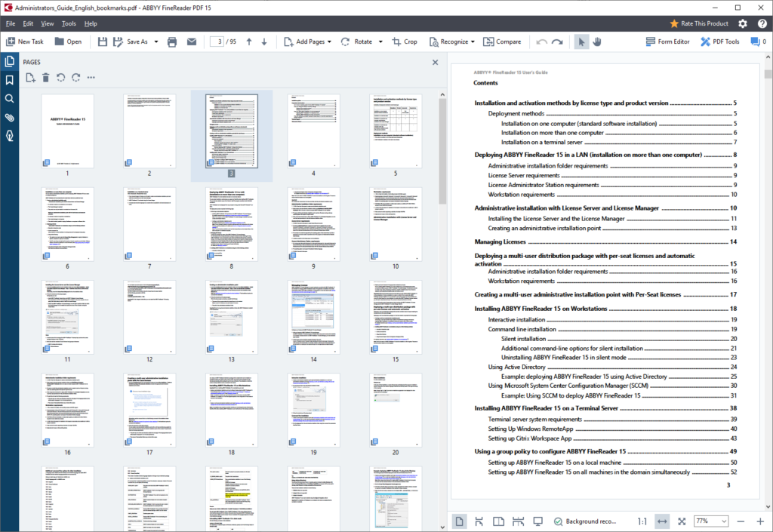Image resolution: width=773 pixels, height=532 pixels.
Task: Click the Save disk icon
Action: click(x=102, y=42)
